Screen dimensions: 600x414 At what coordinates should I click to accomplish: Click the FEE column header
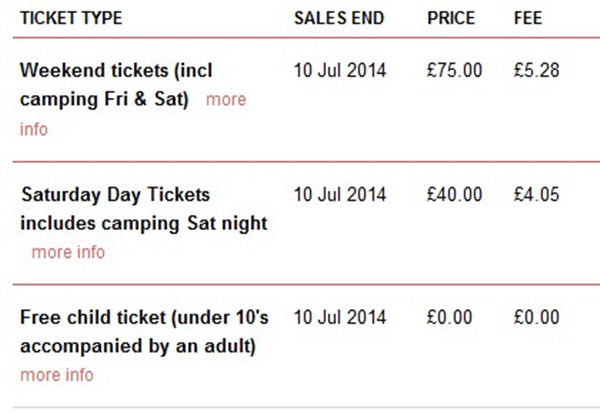click(x=528, y=18)
